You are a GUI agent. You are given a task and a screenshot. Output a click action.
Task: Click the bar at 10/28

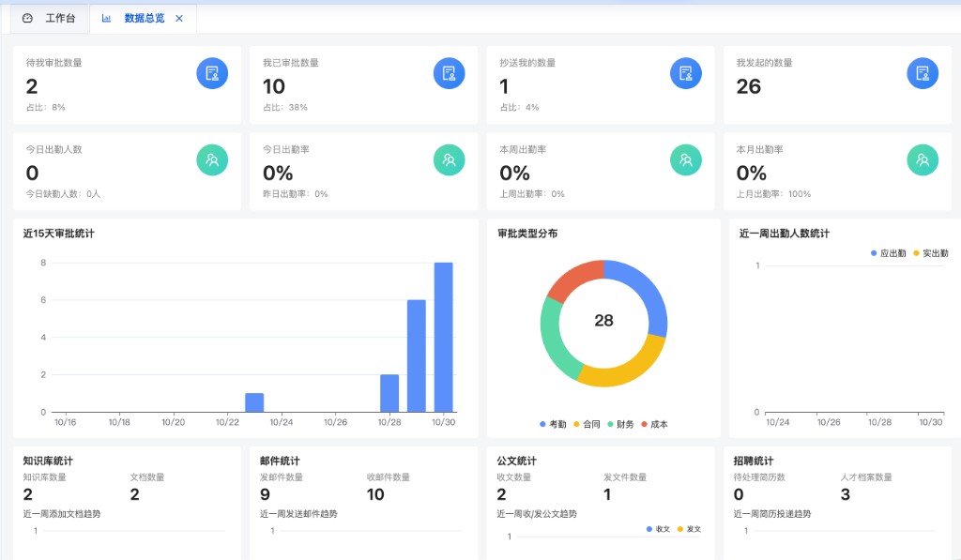click(x=389, y=393)
